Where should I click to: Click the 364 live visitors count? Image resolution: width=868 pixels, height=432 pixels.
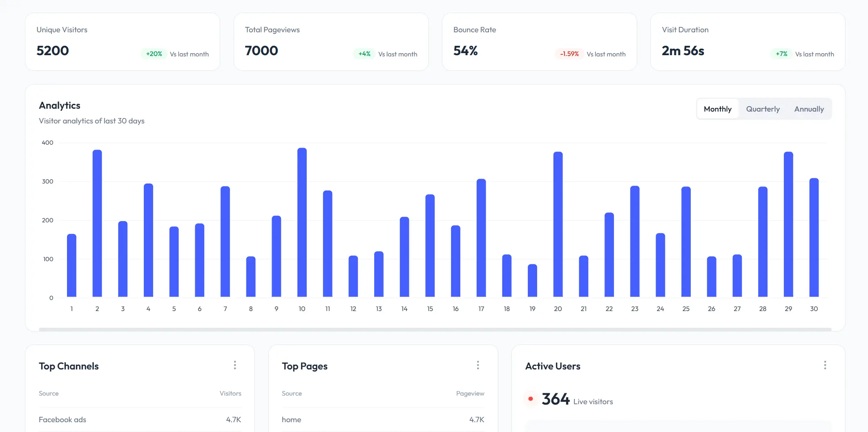click(556, 398)
